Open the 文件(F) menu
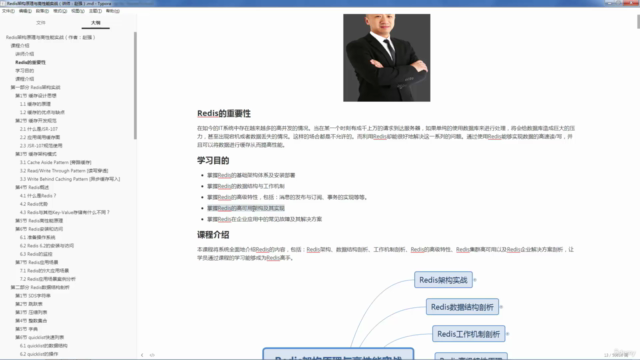Image resolution: width=640 pixels, height=360 pixels. (x=8, y=11)
